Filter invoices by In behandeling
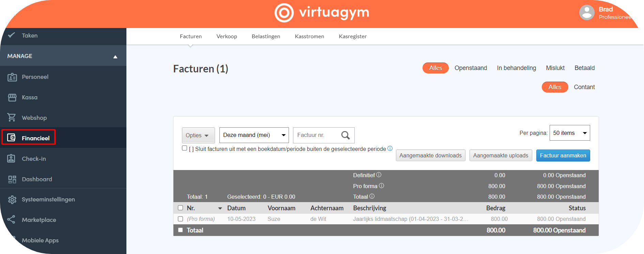The image size is (644, 254). (516, 68)
